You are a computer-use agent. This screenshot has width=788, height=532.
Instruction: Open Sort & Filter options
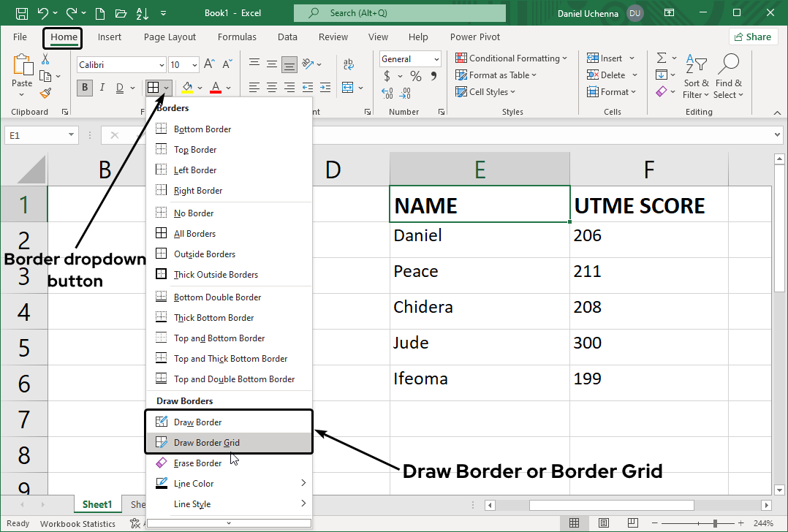[694, 75]
